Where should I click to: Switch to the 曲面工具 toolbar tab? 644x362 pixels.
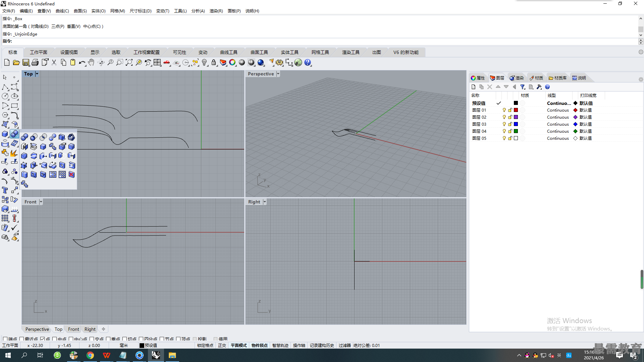(x=259, y=52)
